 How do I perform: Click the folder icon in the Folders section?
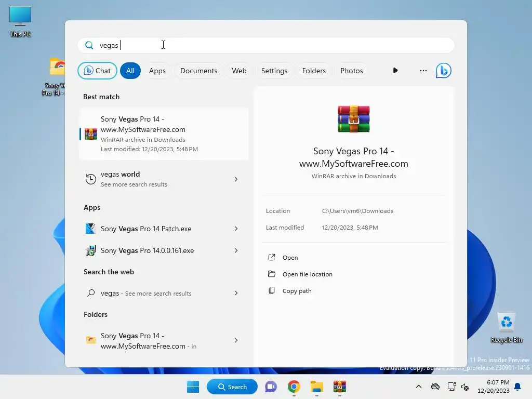coord(90,340)
